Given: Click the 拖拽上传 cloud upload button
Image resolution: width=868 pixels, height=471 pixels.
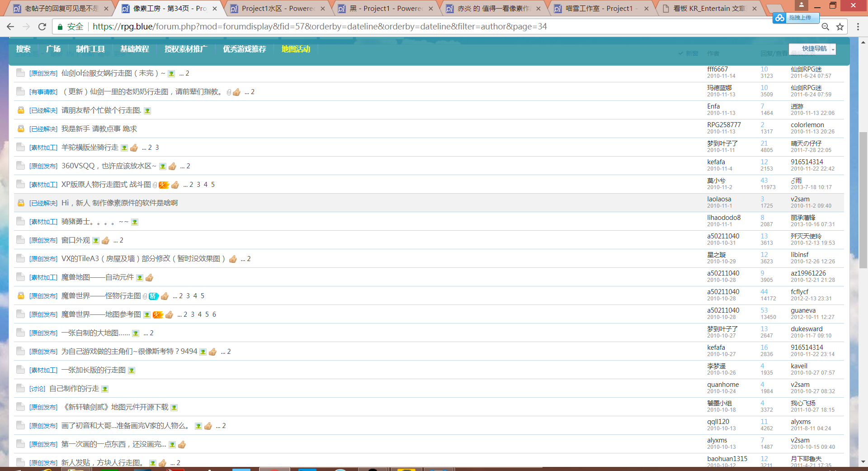Looking at the screenshot, I should pyautogui.click(x=795, y=18).
